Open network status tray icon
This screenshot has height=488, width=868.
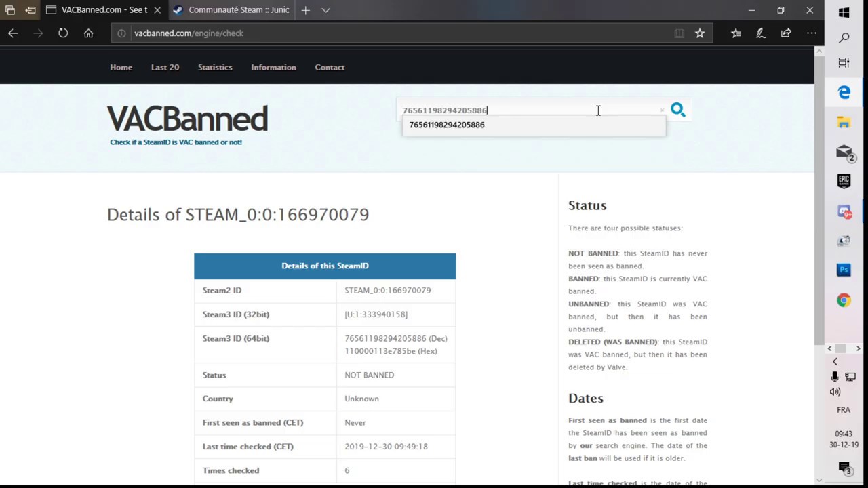click(850, 377)
